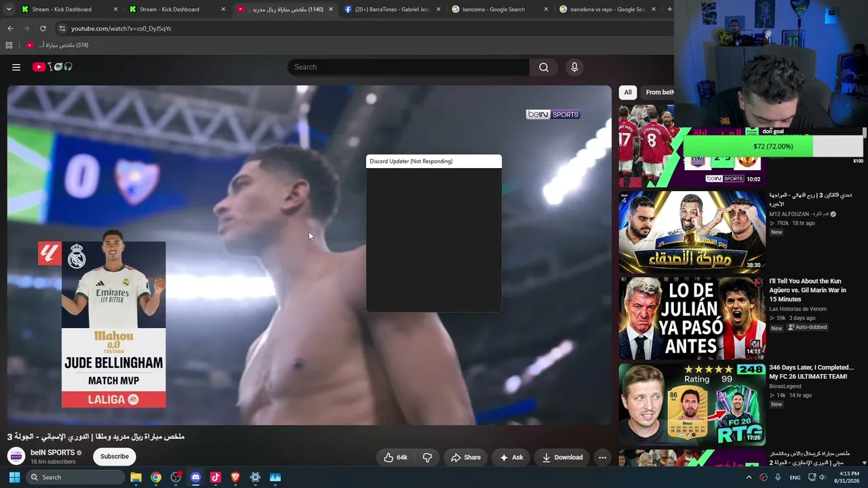Go to YouTube home via logo

click(x=52, y=67)
